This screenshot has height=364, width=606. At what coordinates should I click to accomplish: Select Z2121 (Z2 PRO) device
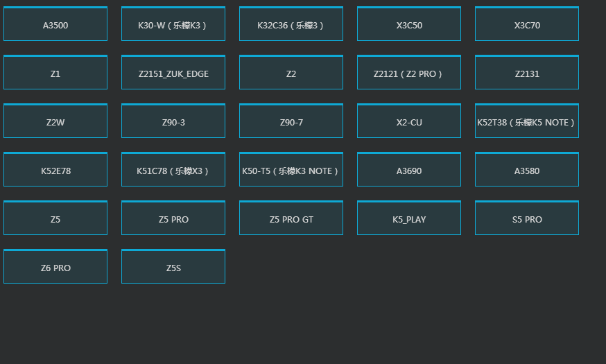[x=409, y=73]
